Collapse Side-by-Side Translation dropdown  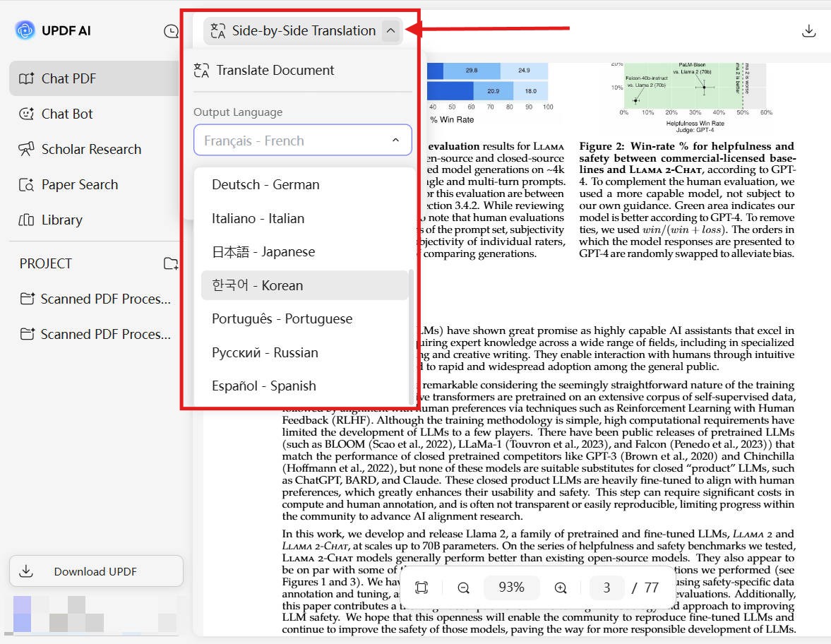click(390, 31)
